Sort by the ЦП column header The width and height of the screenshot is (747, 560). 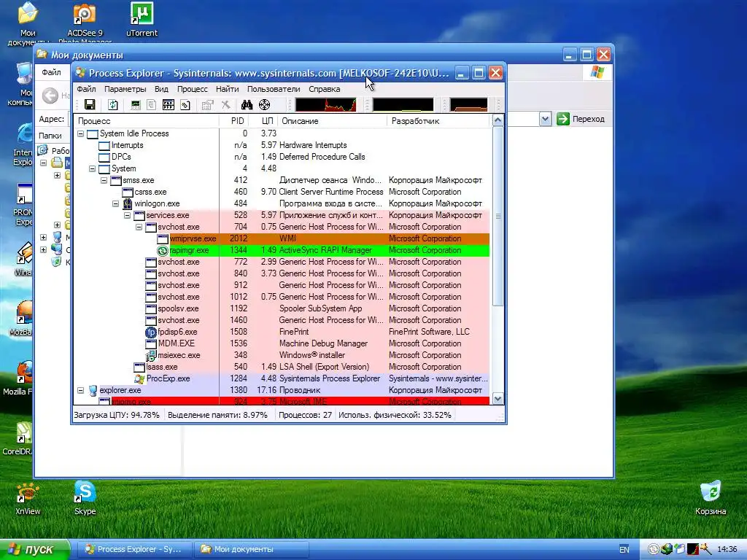tap(263, 121)
